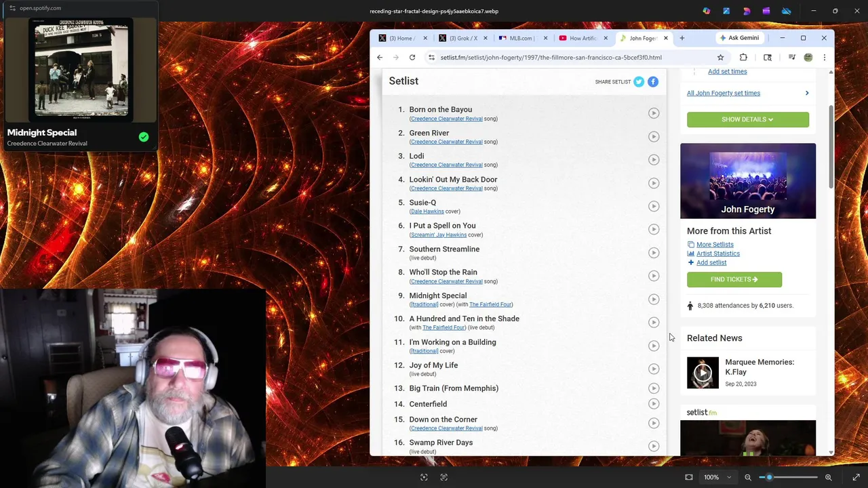Click the play icon next to Midnight Special

point(654,299)
